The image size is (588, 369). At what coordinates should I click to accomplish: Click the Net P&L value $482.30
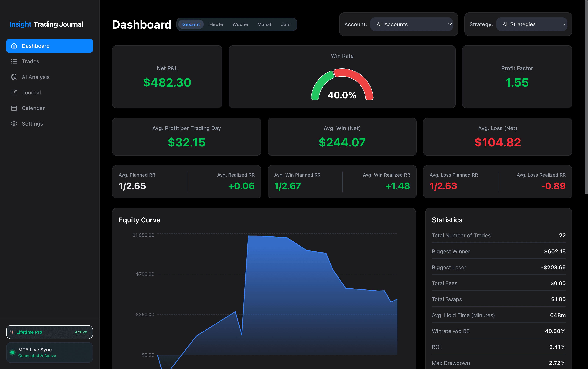(167, 82)
